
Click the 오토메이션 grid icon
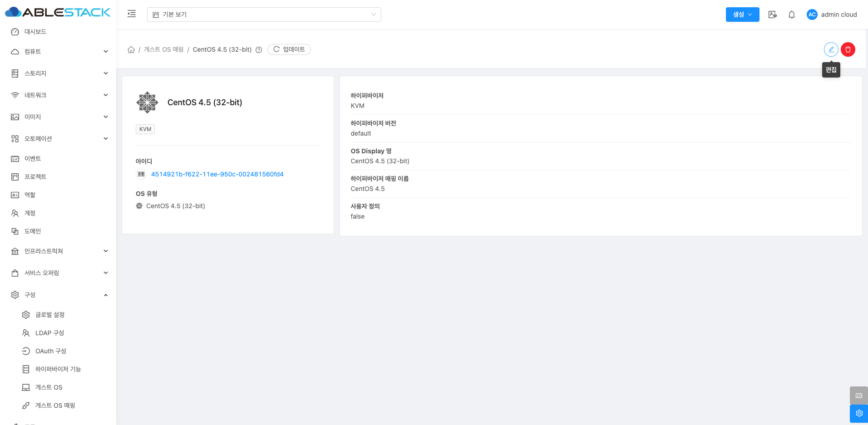pyautogui.click(x=15, y=139)
